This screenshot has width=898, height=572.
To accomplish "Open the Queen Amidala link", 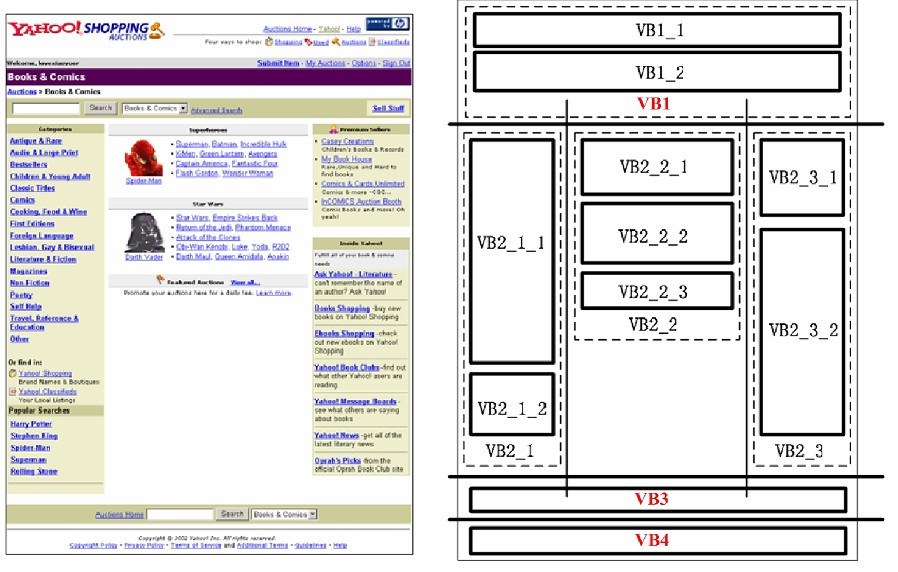I will click(239, 257).
